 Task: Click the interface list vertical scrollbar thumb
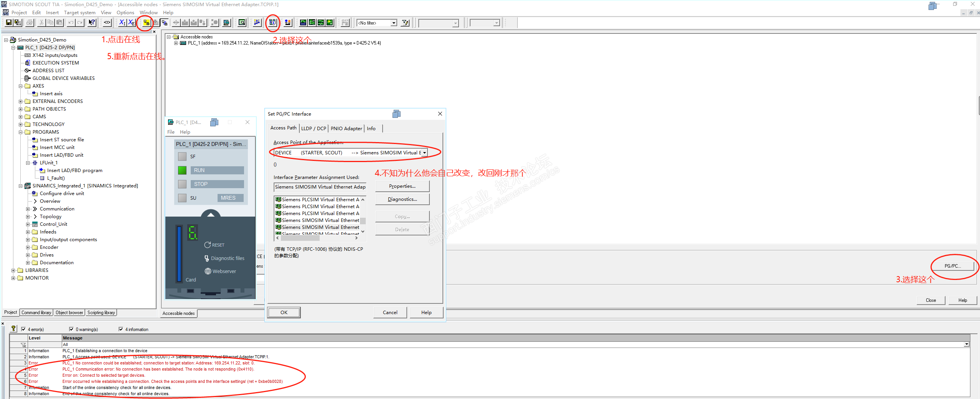pyautogui.click(x=363, y=221)
